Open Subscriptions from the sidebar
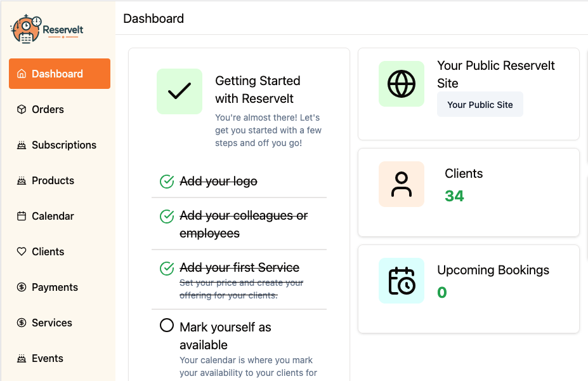 point(21,145)
